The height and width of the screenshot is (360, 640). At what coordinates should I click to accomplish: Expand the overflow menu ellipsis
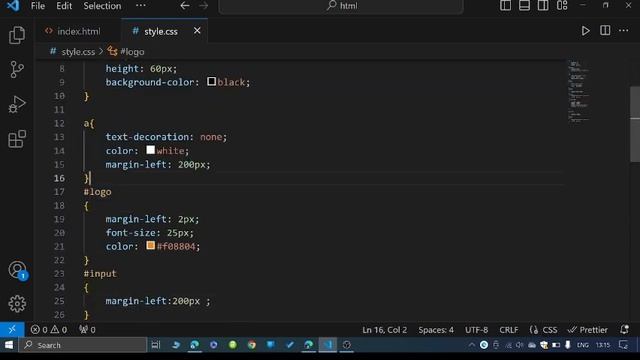pyautogui.click(x=141, y=6)
